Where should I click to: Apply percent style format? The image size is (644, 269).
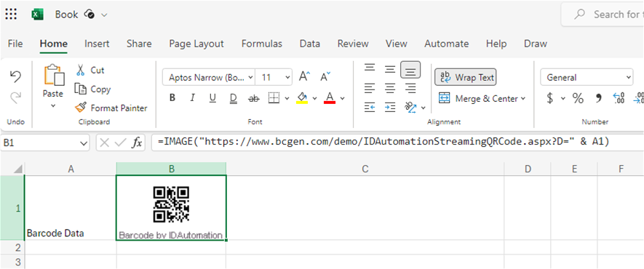(x=578, y=98)
